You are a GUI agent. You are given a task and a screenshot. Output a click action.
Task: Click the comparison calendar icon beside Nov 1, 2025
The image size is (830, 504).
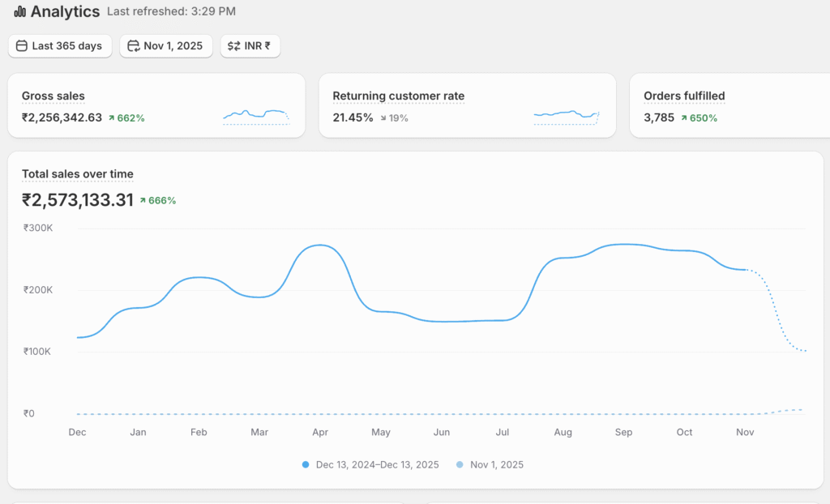(x=134, y=46)
